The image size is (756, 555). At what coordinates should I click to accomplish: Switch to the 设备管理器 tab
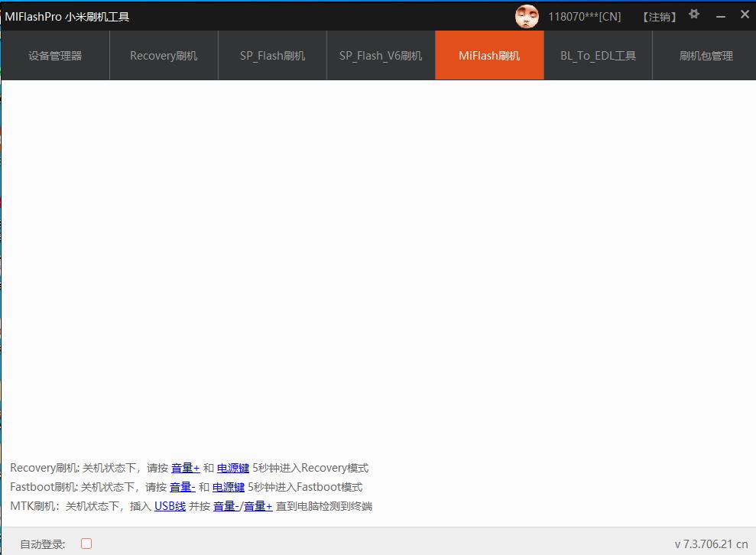tap(54, 55)
